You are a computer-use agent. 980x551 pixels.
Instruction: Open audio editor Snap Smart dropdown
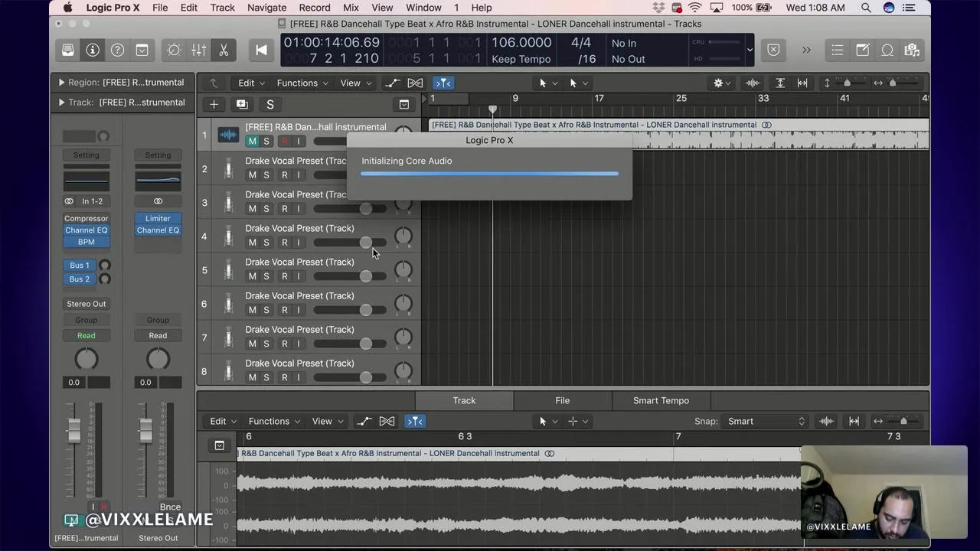coord(766,421)
